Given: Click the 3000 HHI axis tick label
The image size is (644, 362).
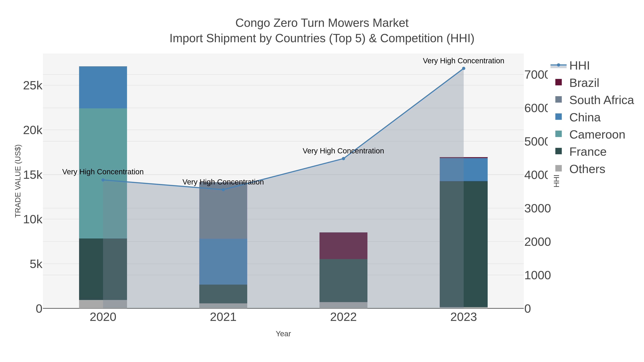Looking at the screenshot, I should point(538,208).
